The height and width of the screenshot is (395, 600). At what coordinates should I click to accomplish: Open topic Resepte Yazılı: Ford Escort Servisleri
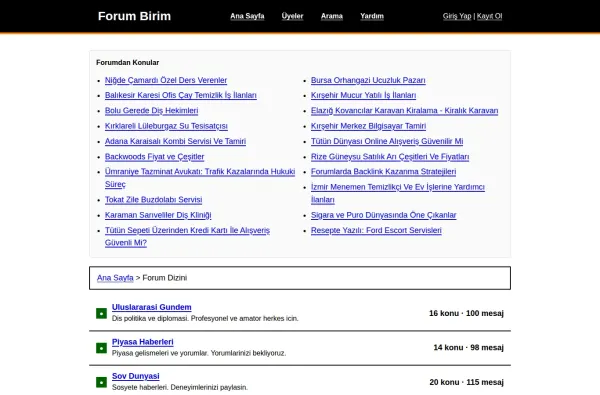click(376, 230)
